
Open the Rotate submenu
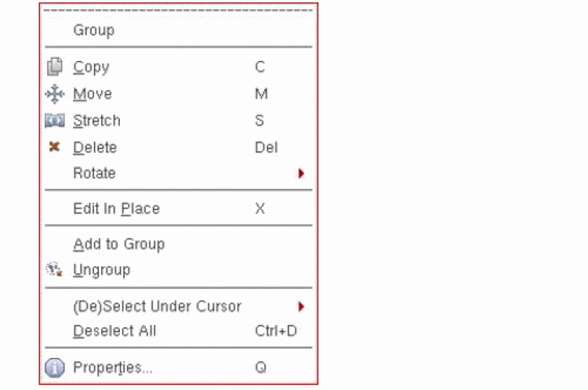tap(94, 173)
